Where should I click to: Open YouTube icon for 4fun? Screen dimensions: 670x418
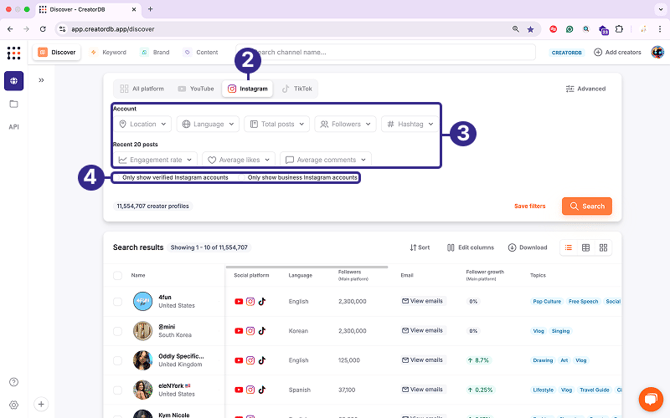[239, 301]
